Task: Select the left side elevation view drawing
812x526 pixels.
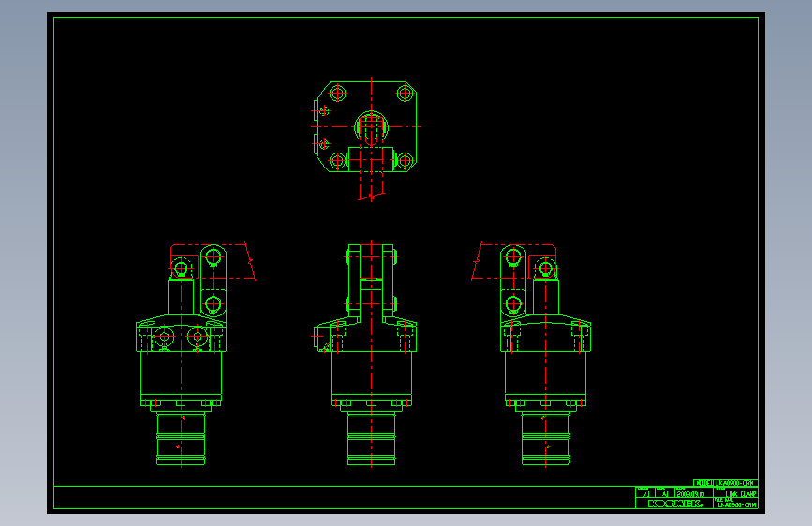Action: coord(196,355)
